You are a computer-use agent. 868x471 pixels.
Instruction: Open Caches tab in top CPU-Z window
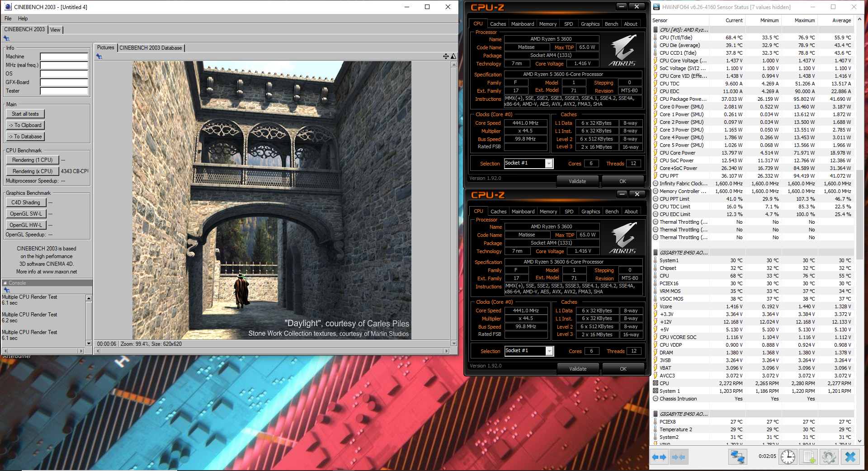[498, 24]
